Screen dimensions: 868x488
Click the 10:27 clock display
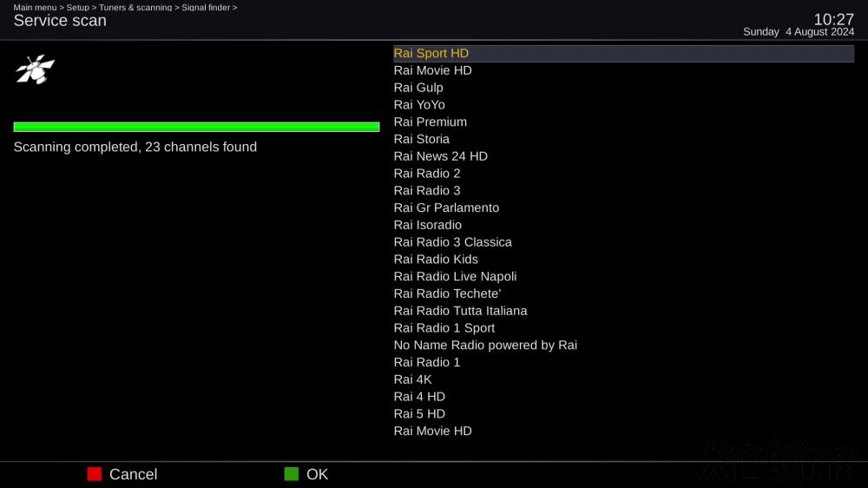point(833,19)
